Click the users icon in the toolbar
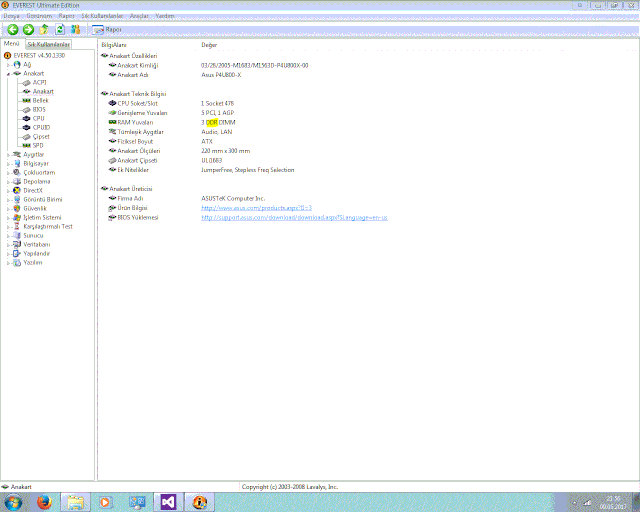Image resolution: width=640 pixels, height=512 pixels. coord(76,29)
